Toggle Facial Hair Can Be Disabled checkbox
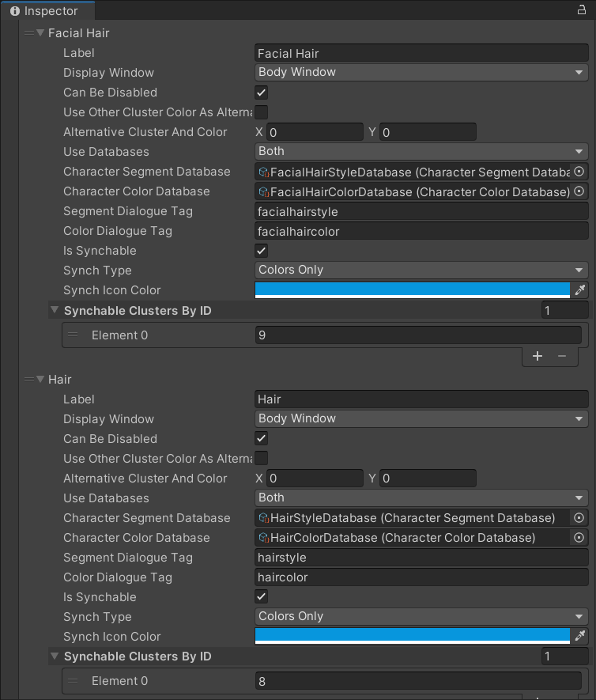 262,93
